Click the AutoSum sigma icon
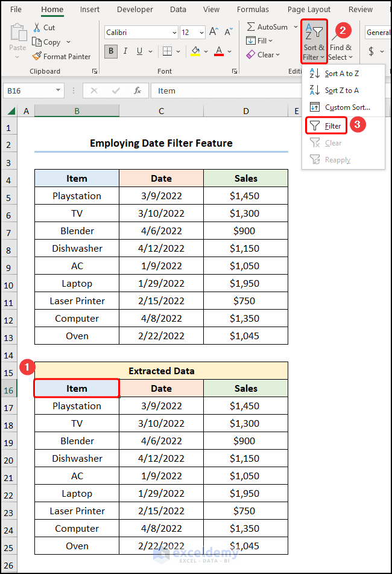The image size is (392, 574). pos(251,27)
